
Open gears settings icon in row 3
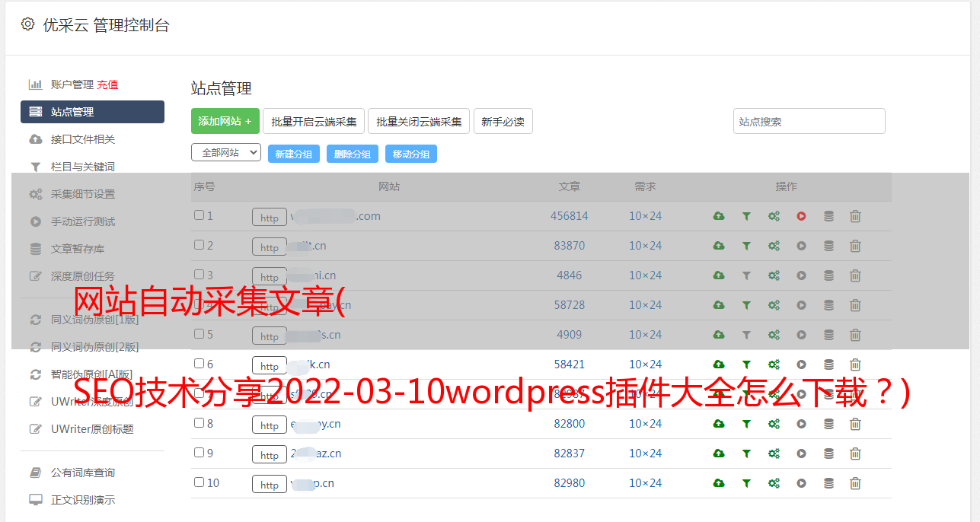pyautogui.click(x=774, y=275)
